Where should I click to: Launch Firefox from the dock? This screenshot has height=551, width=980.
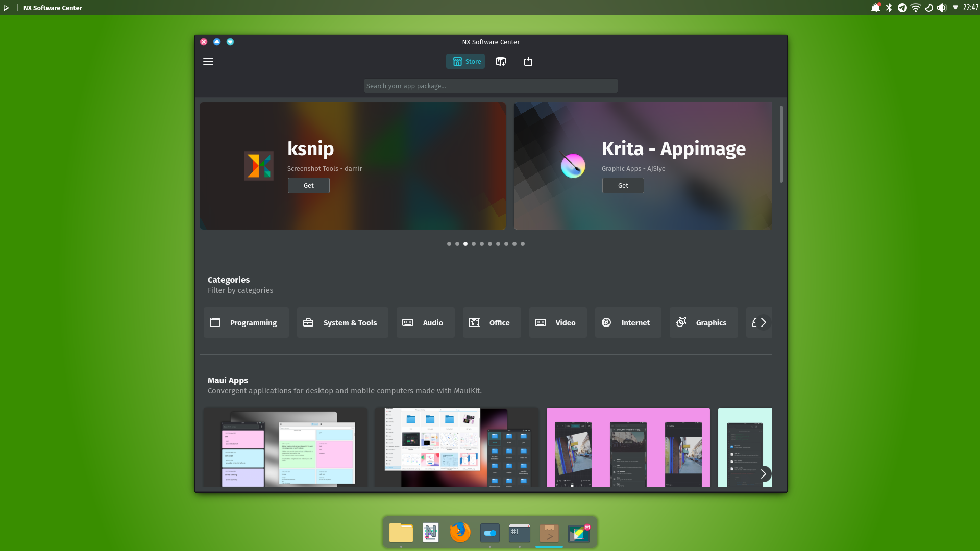pyautogui.click(x=460, y=533)
